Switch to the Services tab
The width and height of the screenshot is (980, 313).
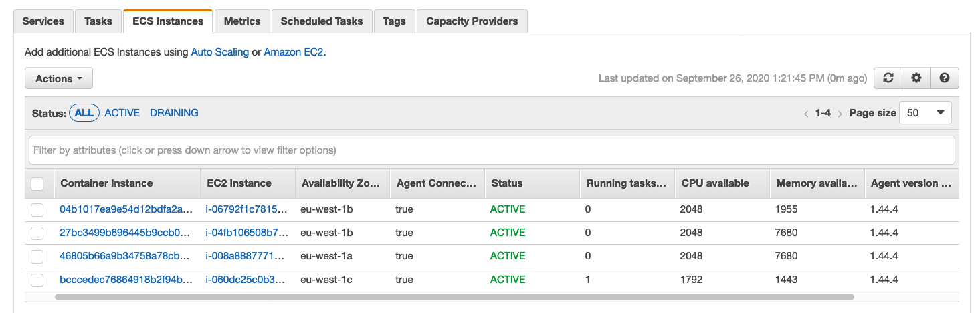click(43, 21)
